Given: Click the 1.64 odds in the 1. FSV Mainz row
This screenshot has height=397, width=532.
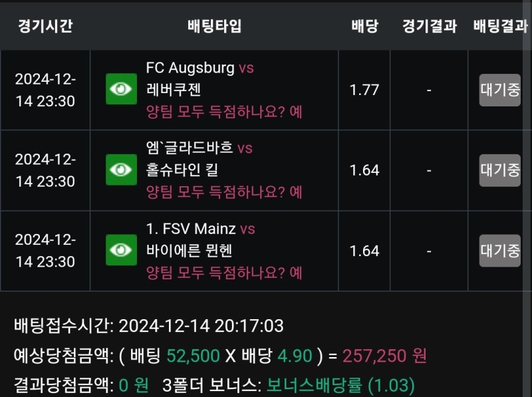Looking at the screenshot, I should pos(364,251).
